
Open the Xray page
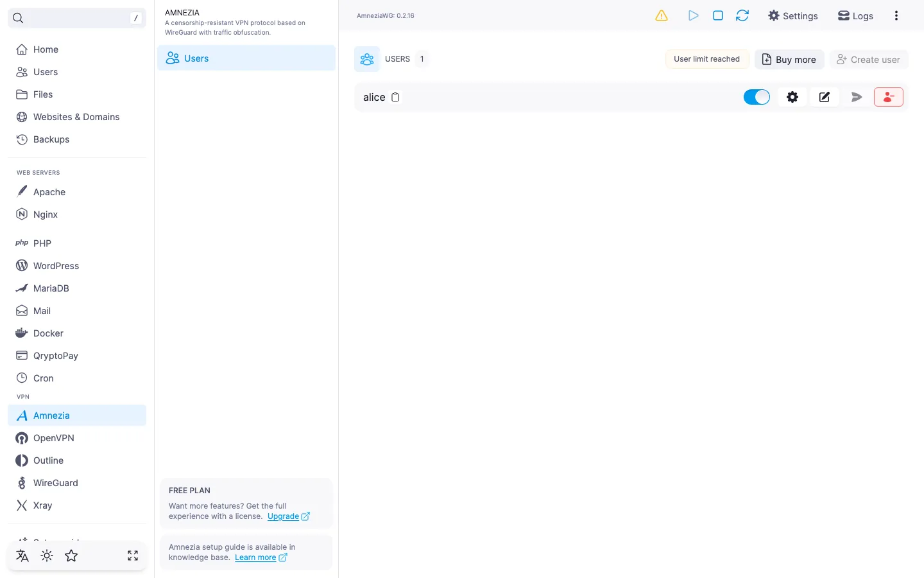77,505
